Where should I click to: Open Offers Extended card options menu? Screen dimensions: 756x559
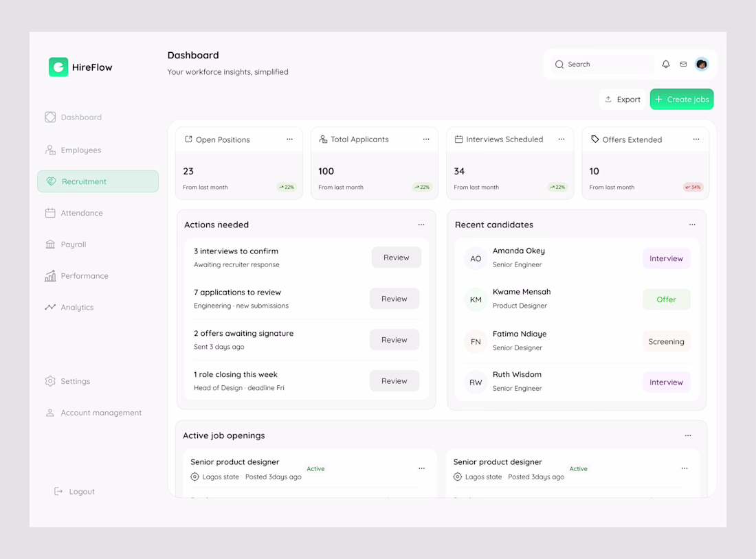point(696,139)
